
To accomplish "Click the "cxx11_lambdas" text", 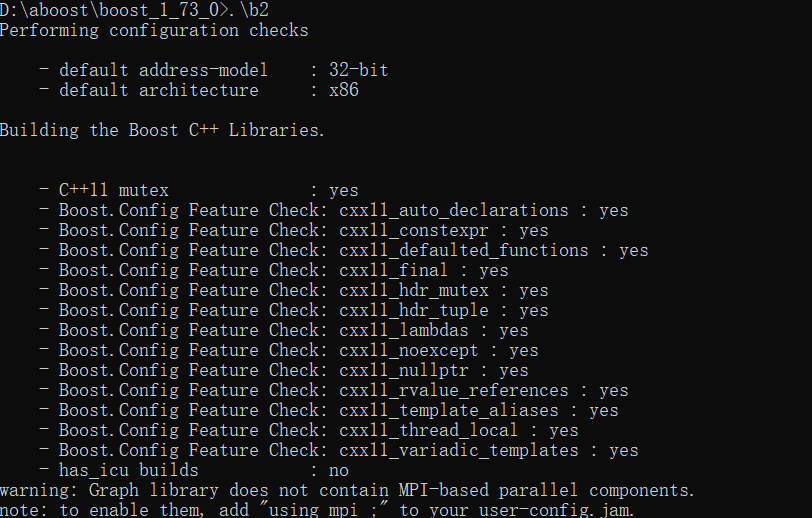I will pos(404,330).
